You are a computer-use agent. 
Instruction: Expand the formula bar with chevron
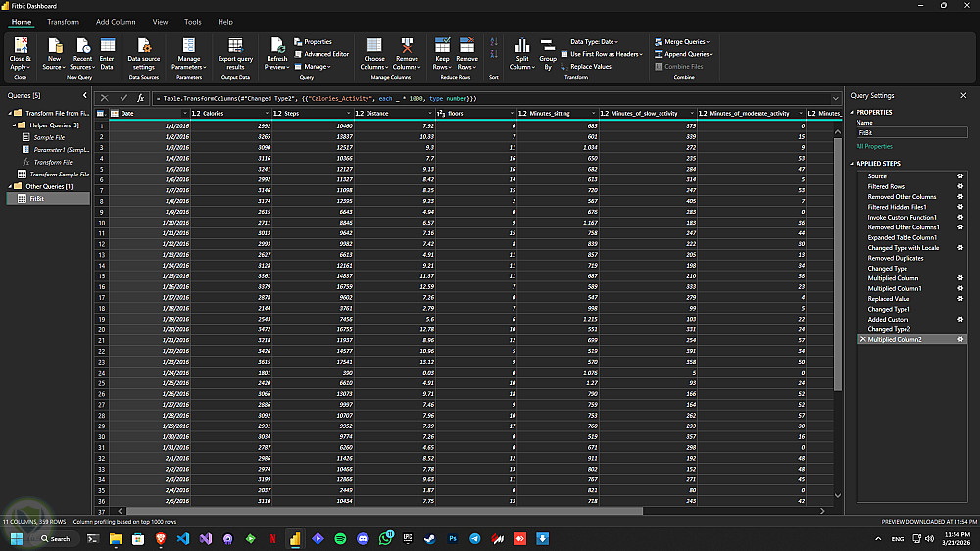835,98
